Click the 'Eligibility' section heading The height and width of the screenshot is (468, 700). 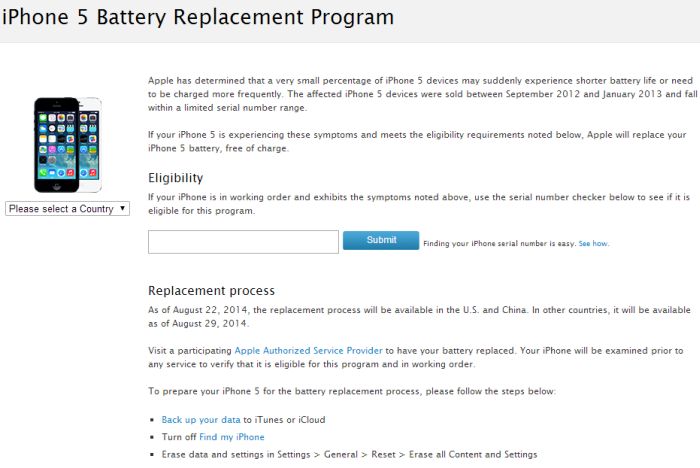coord(175,178)
